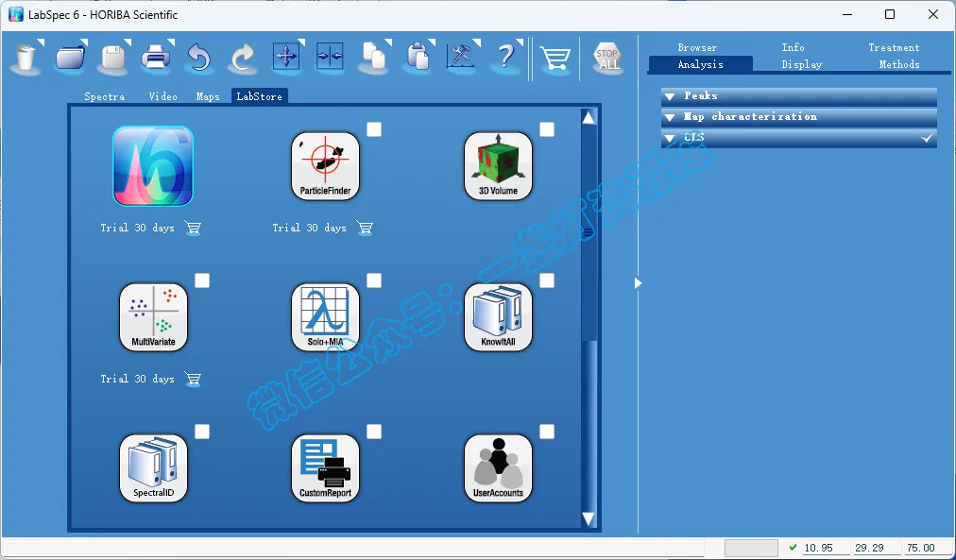Viewport: 956px width, 560px height.
Task: Tick the 3D Volume checkbox
Action: (547, 129)
